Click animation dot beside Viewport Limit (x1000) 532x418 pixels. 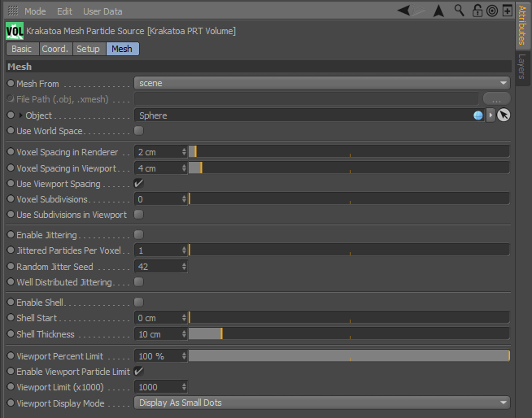coord(11,387)
